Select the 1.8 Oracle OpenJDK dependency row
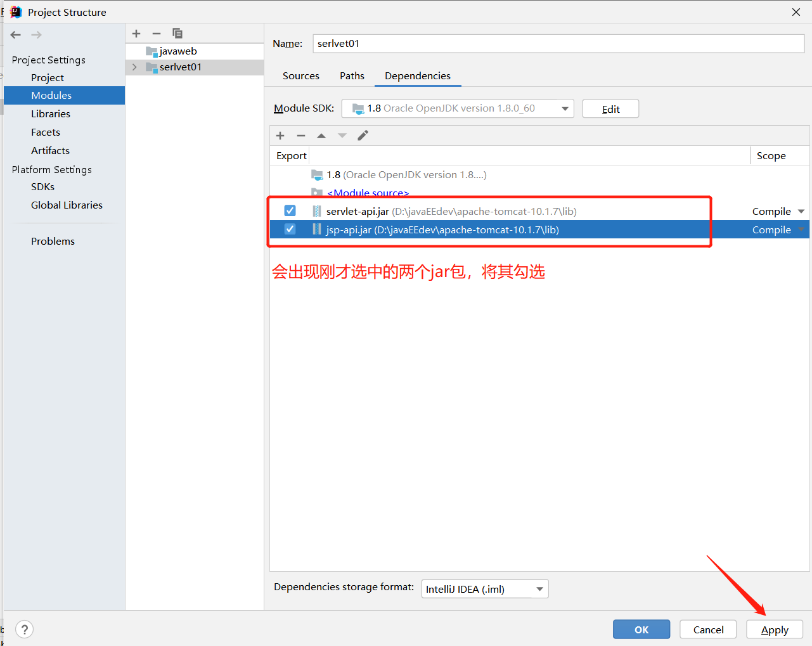812x646 pixels. click(539, 175)
